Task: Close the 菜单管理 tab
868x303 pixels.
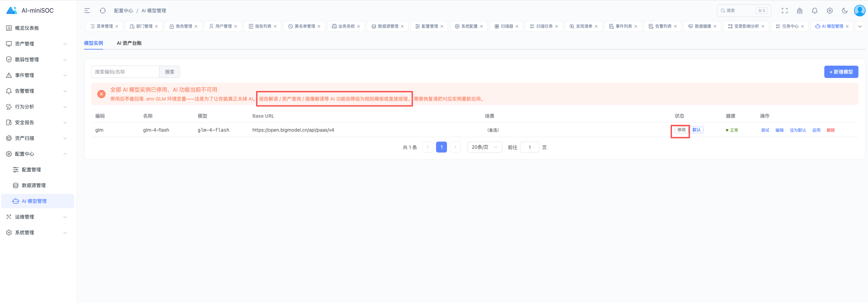Action: [x=117, y=26]
